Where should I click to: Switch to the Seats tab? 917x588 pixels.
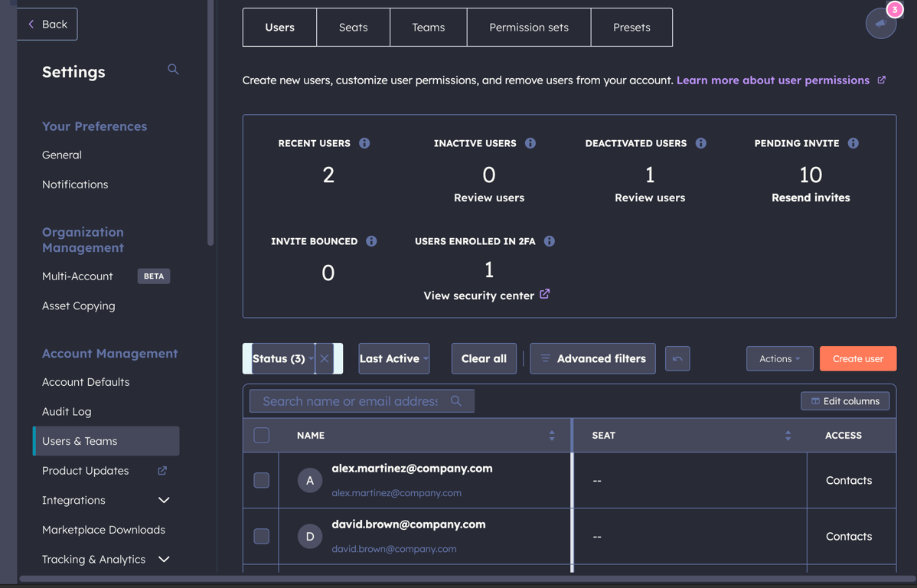click(x=353, y=27)
